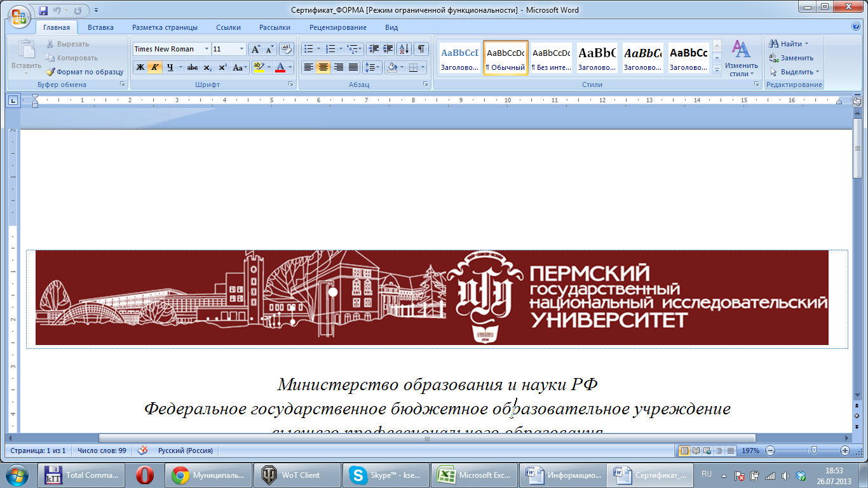Redo the action in Quick Access toolbar
Image resolution: width=868 pixels, height=488 pixels.
click(x=78, y=11)
